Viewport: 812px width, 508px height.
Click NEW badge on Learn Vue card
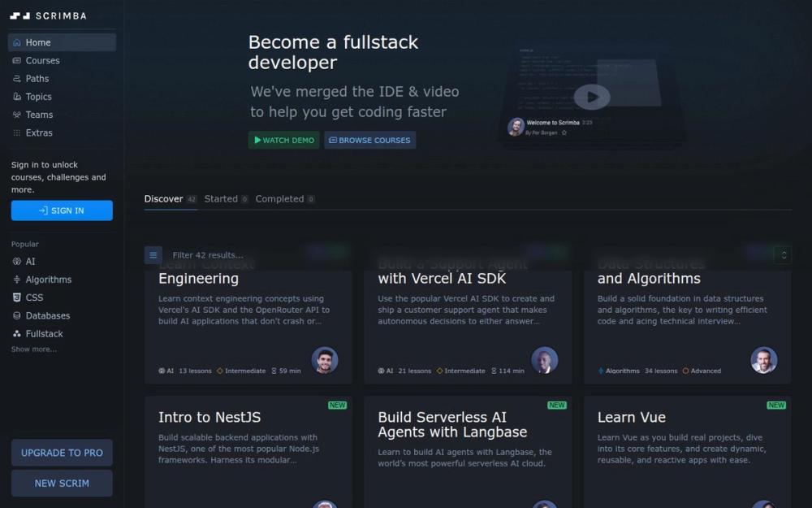[x=776, y=406]
